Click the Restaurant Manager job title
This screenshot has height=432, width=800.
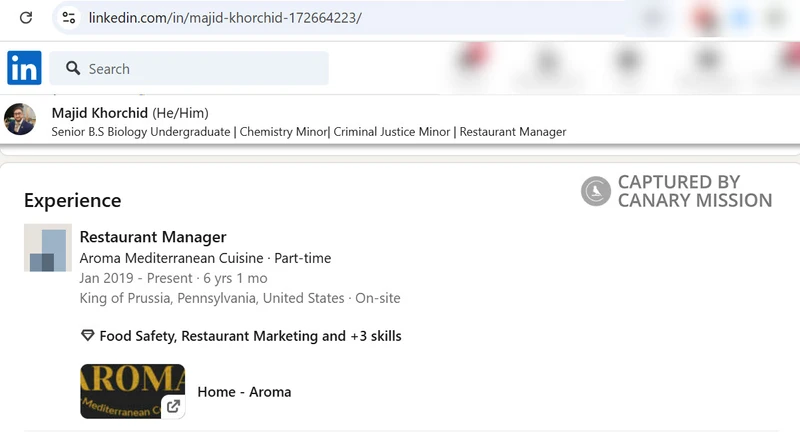click(x=153, y=237)
